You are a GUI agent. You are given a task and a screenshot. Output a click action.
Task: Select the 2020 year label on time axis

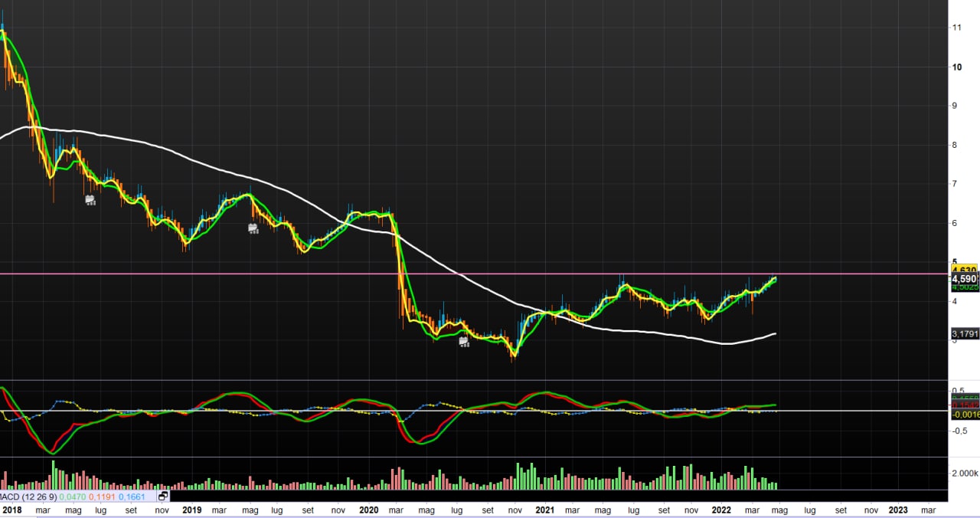click(x=368, y=510)
